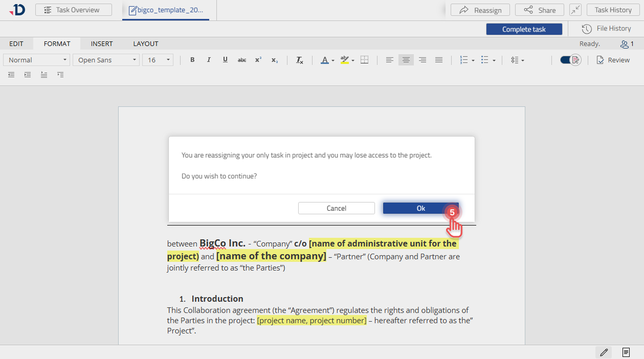Open the font size 16 dropdown
The height and width of the screenshot is (359, 644).
[x=158, y=60]
